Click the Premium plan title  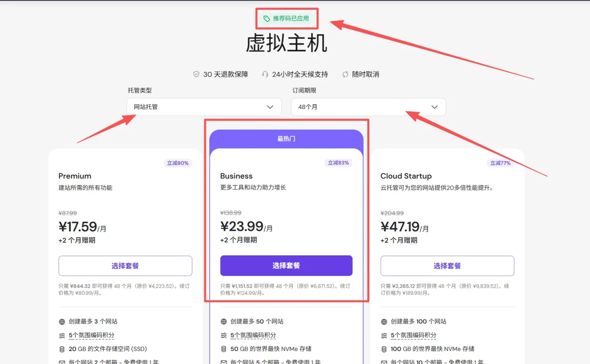click(x=75, y=176)
